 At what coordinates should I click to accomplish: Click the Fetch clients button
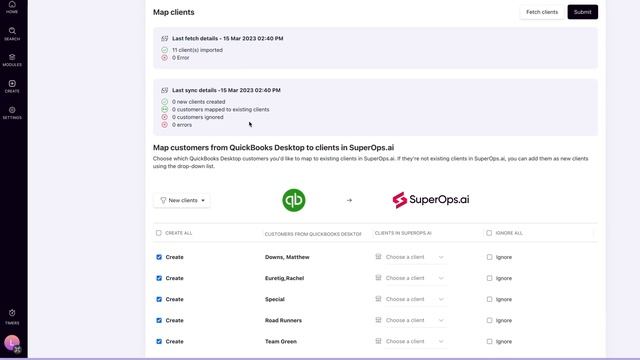[x=542, y=12]
